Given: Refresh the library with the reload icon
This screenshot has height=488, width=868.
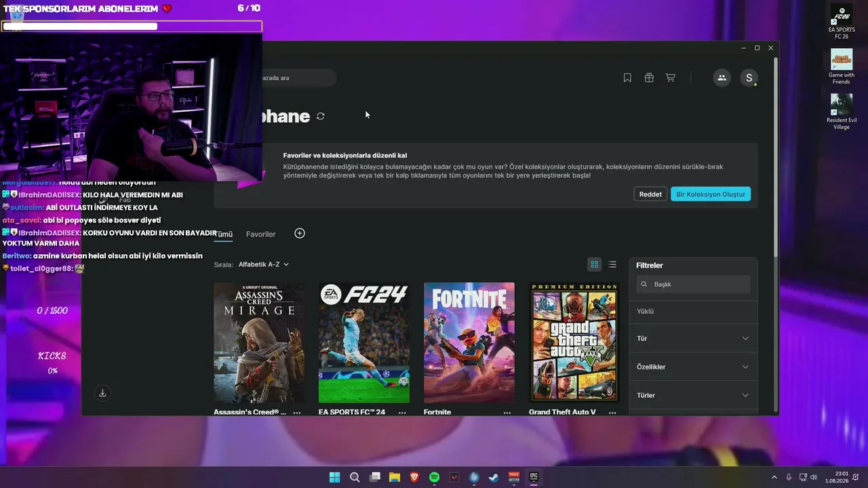Looking at the screenshot, I should pos(321,117).
